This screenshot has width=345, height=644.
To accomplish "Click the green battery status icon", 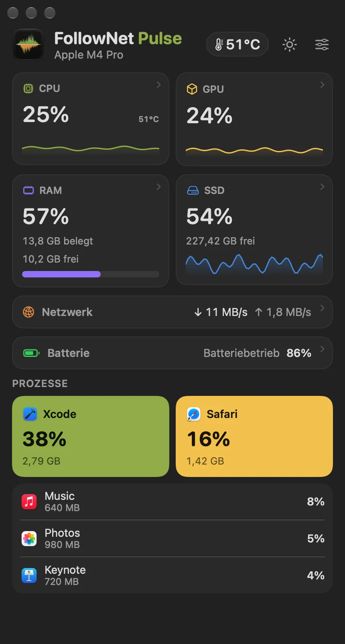I will pos(31,353).
